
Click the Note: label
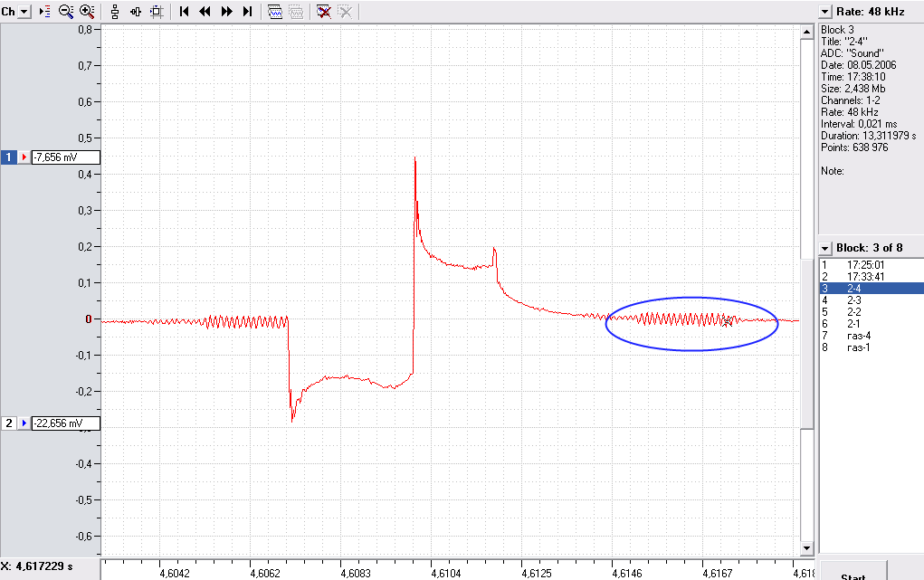point(832,171)
